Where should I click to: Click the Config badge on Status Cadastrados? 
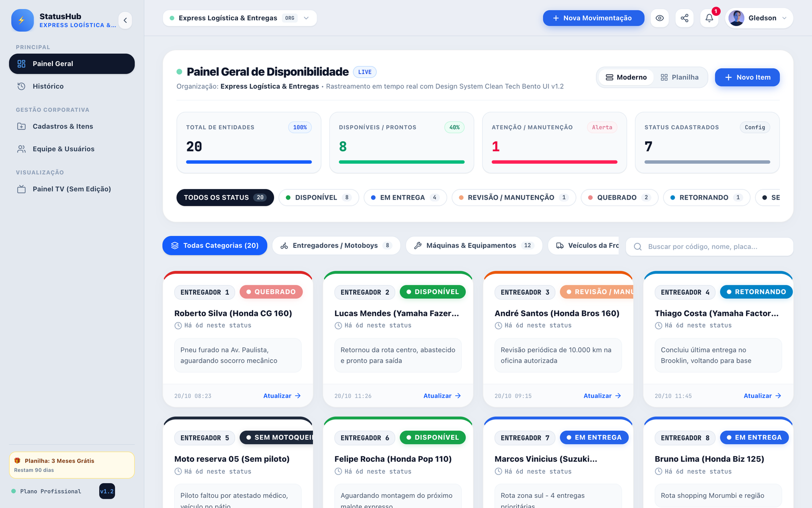[x=755, y=128]
